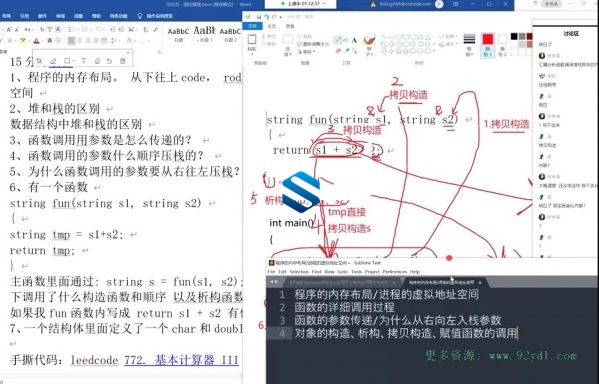Apply large AaBt Heading 1 style in Word
Image resolution: width=599 pixels, height=384 pixels.
pos(204,34)
